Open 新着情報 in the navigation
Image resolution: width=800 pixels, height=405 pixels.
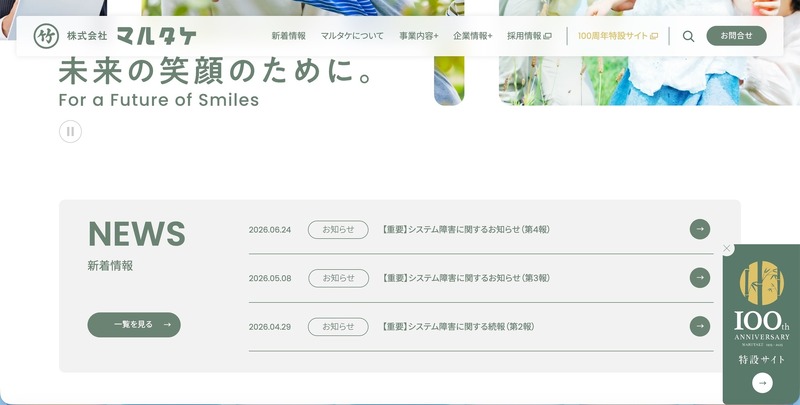click(289, 36)
